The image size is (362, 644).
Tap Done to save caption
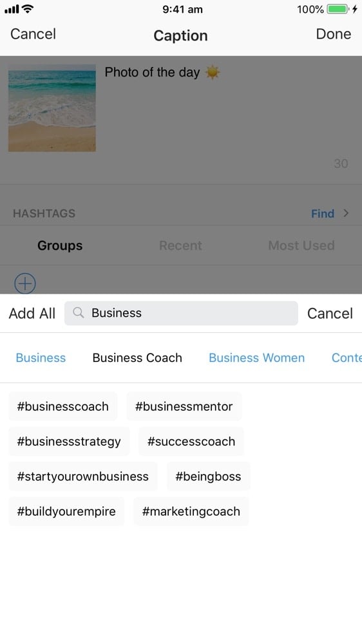coord(334,34)
